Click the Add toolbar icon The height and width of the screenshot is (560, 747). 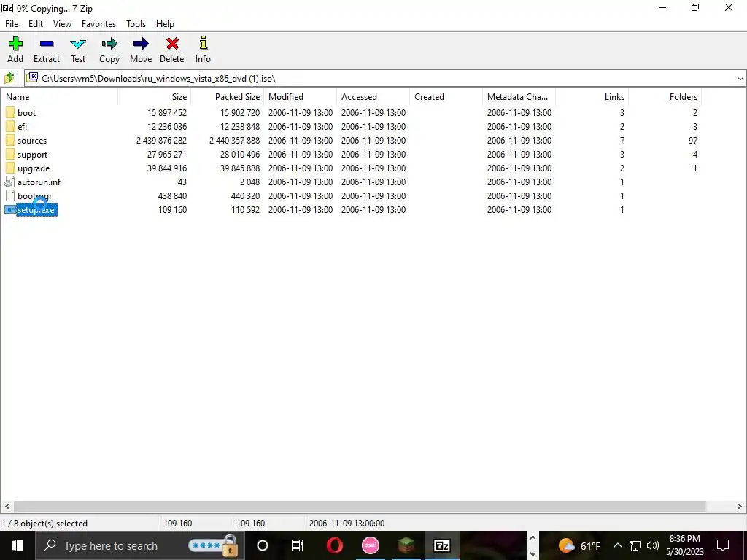pos(15,44)
